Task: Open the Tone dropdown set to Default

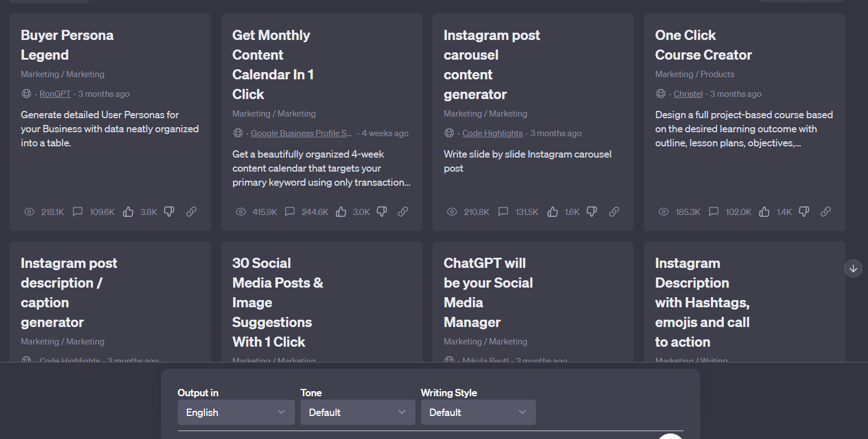Action: [357, 412]
